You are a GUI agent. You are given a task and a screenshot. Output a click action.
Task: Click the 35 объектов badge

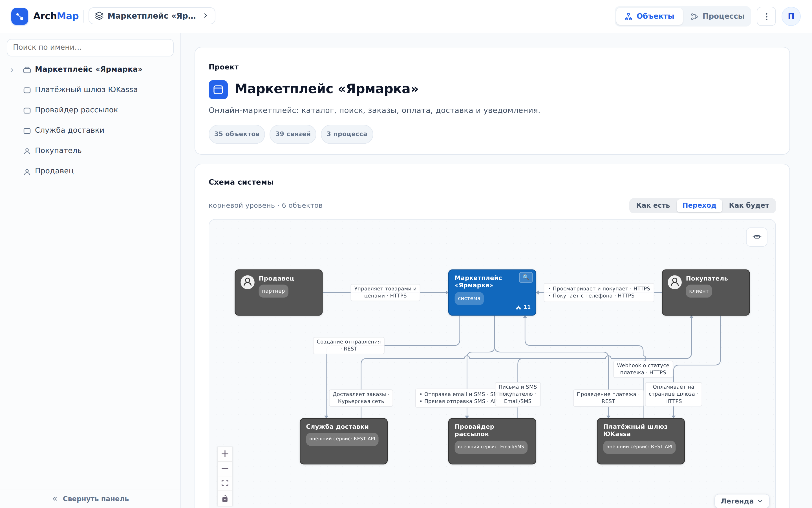pos(237,134)
